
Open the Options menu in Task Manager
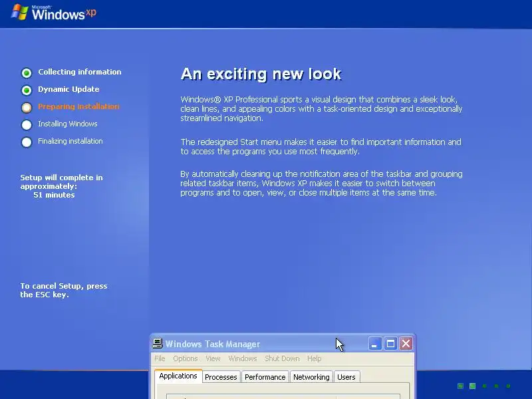coord(186,358)
